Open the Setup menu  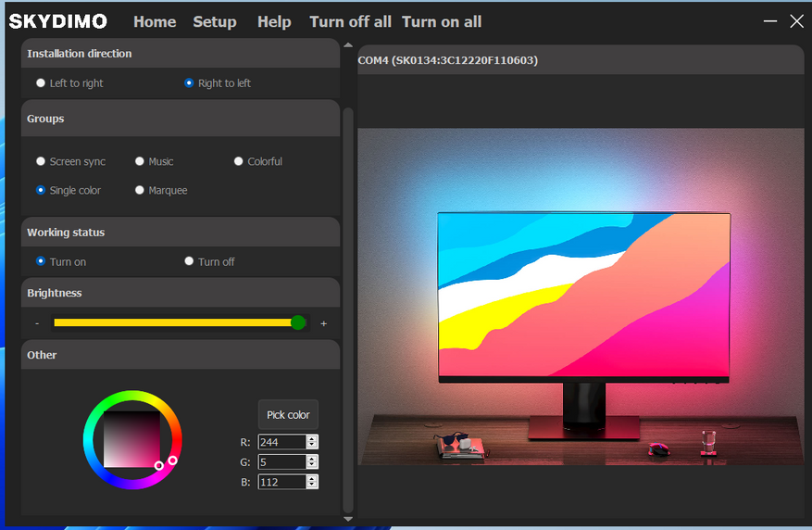pos(215,21)
